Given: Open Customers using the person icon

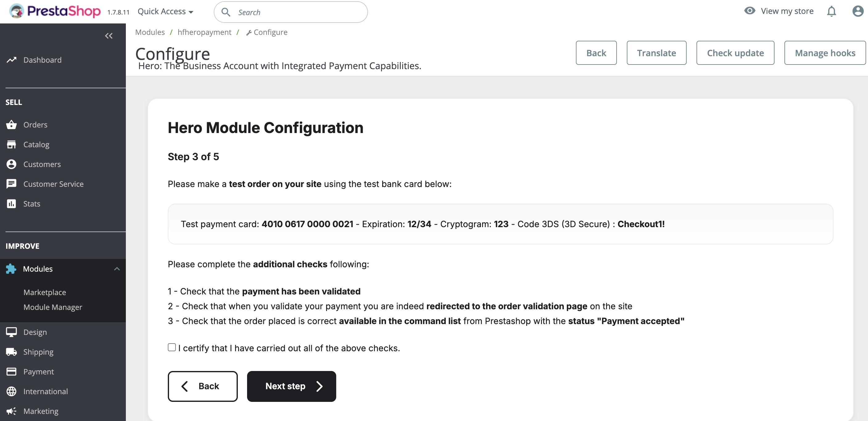Looking at the screenshot, I should (11, 164).
